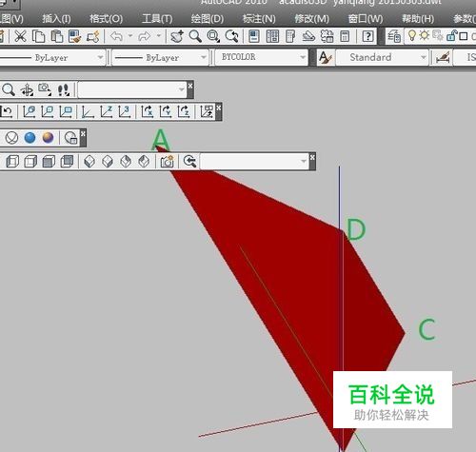Open the Format (格式) menu
The width and height of the screenshot is (476, 452).
106,19
